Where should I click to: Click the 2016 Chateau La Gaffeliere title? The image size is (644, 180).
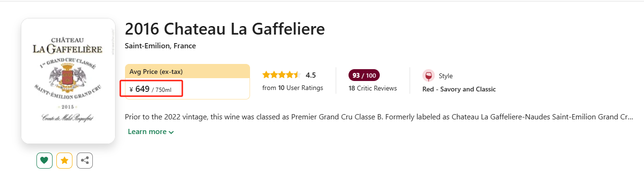tap(225, 29)
